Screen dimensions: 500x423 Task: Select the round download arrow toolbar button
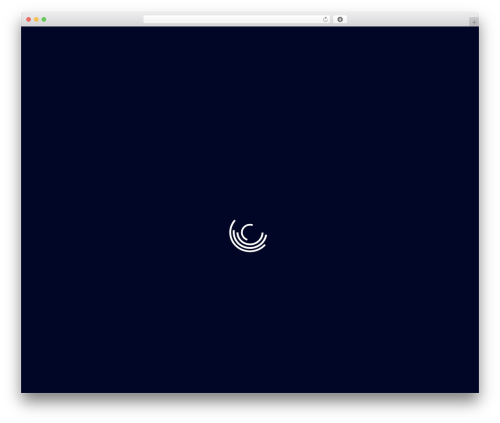coord(340,20)
